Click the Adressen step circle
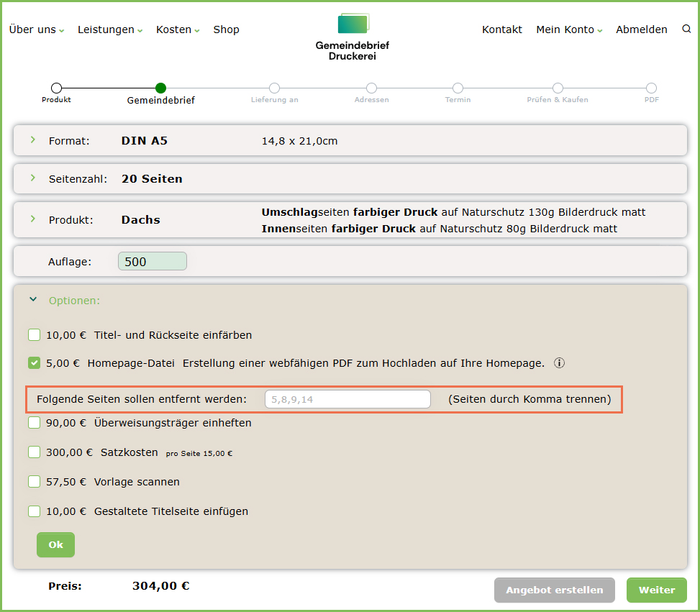 coord(371,88)
